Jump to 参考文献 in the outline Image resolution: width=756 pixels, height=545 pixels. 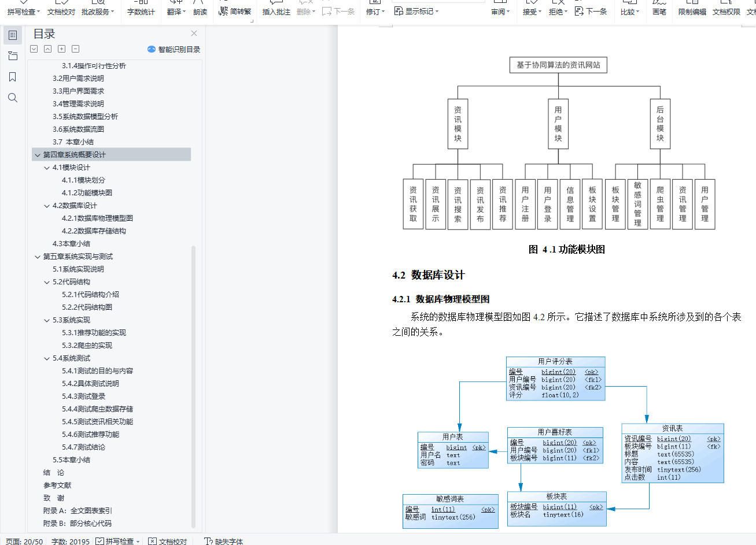pos(57,485)
